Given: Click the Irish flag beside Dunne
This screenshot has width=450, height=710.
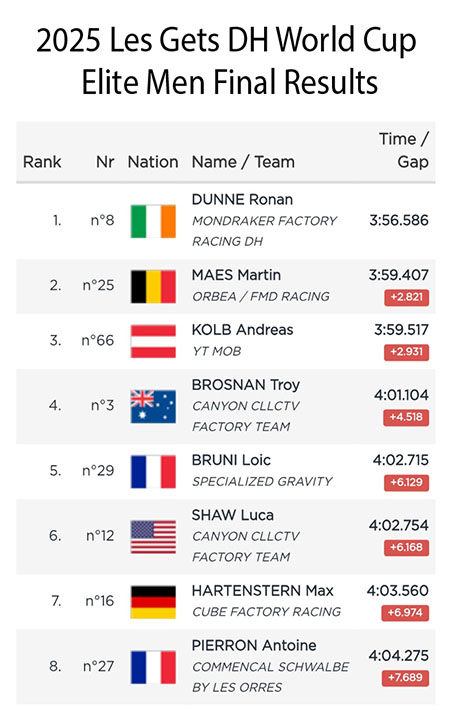Looking at the screenshot, I should click(153, 221).
